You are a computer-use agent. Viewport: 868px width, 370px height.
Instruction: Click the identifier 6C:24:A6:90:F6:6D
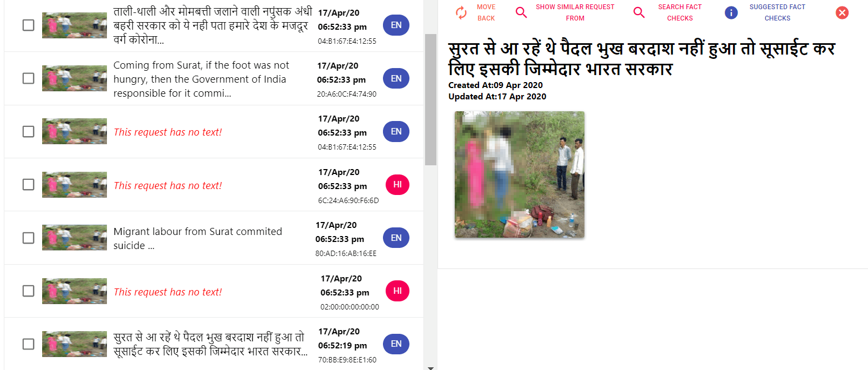[348, 200]
